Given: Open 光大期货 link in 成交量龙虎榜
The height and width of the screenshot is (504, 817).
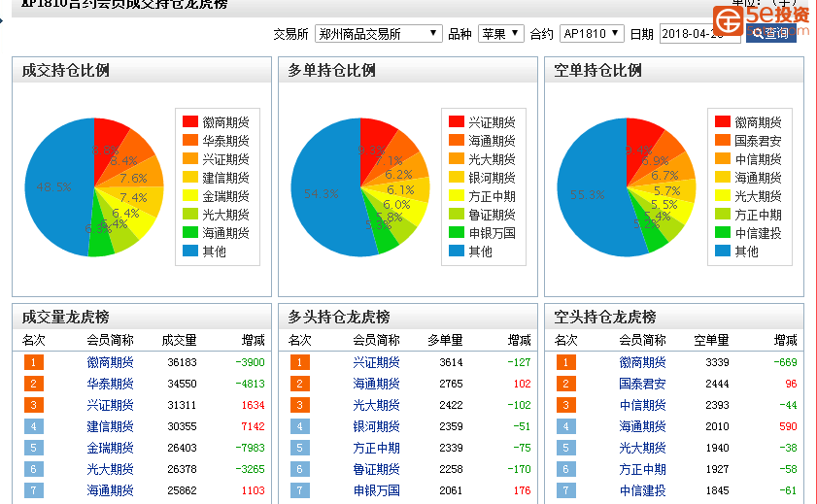Looking at the screenshot, I should (110, 469).
